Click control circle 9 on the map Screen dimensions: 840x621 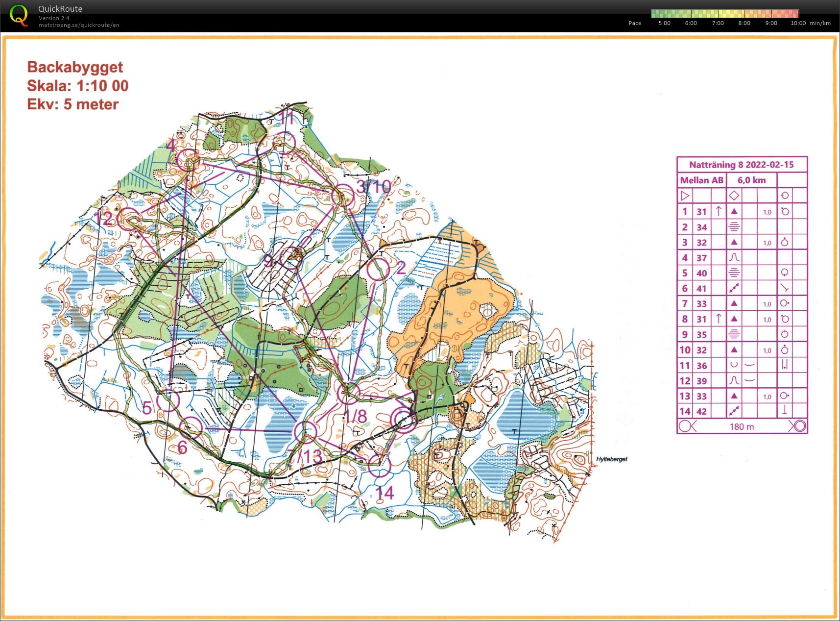pyautogui.click(x=290, y=257)
